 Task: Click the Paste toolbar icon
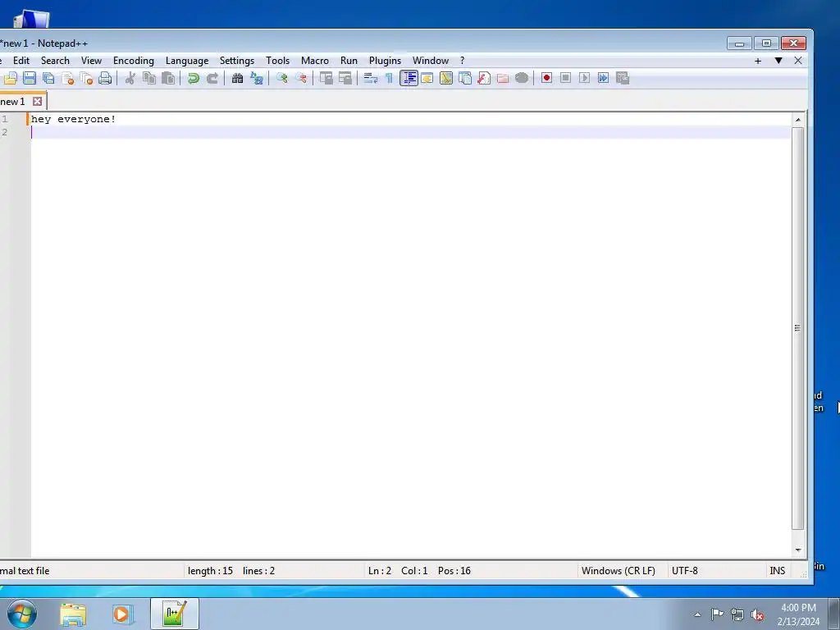[168, 78]
